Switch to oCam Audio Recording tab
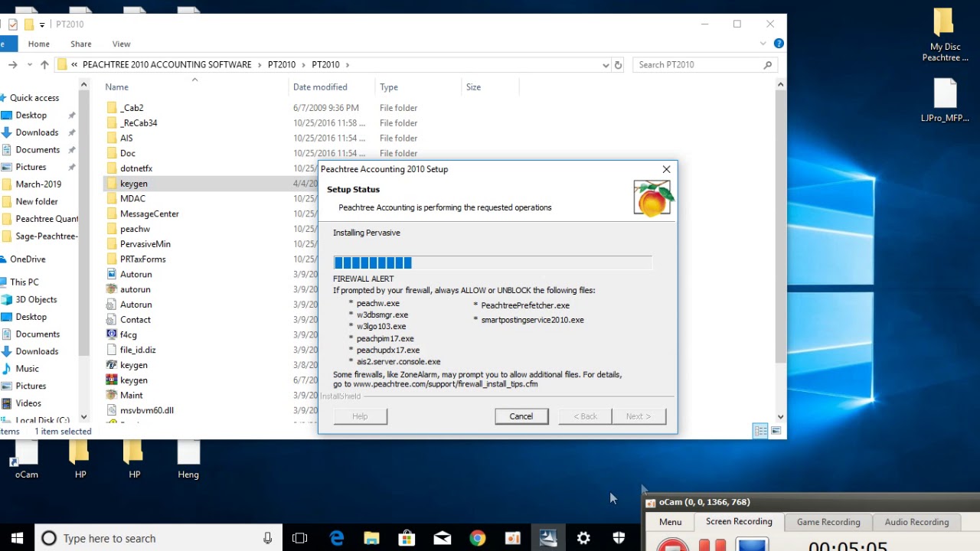 (x=916, y=522)
